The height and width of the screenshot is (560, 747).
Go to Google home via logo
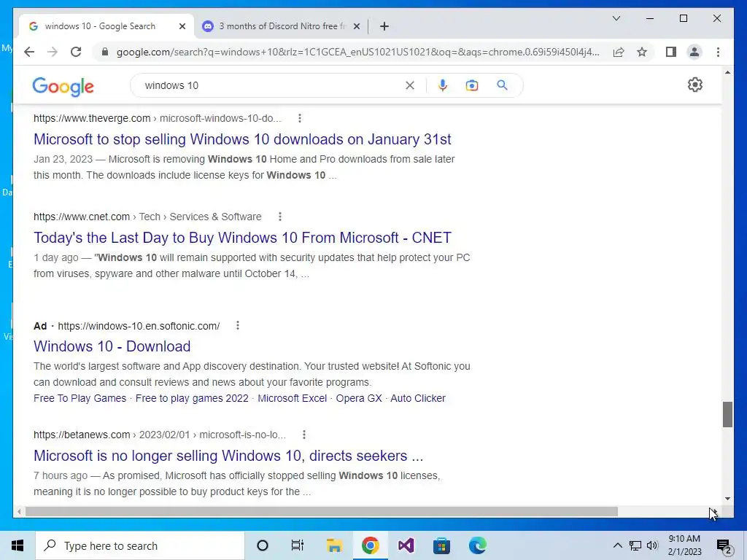point(63,87)
